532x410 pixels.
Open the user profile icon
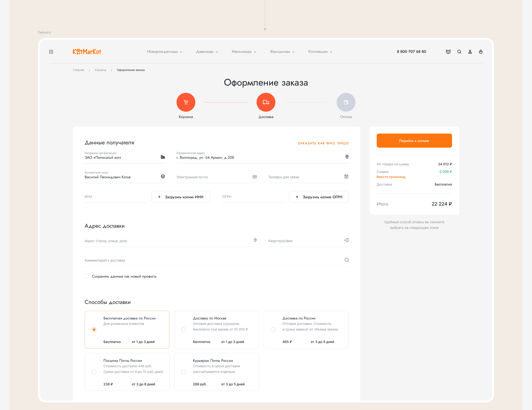[470, 52]
